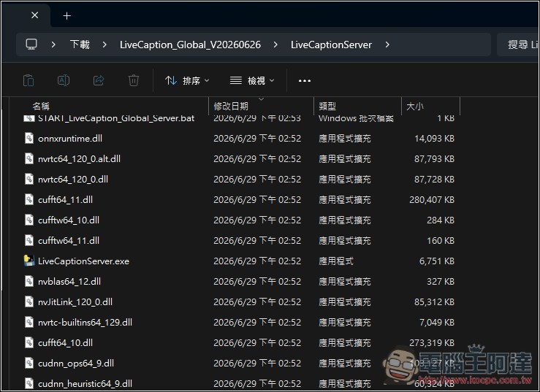Click the 284 KB size value
Image resolution: width=540 pixels, height=392 pixels.
click(x=441, y=220)
